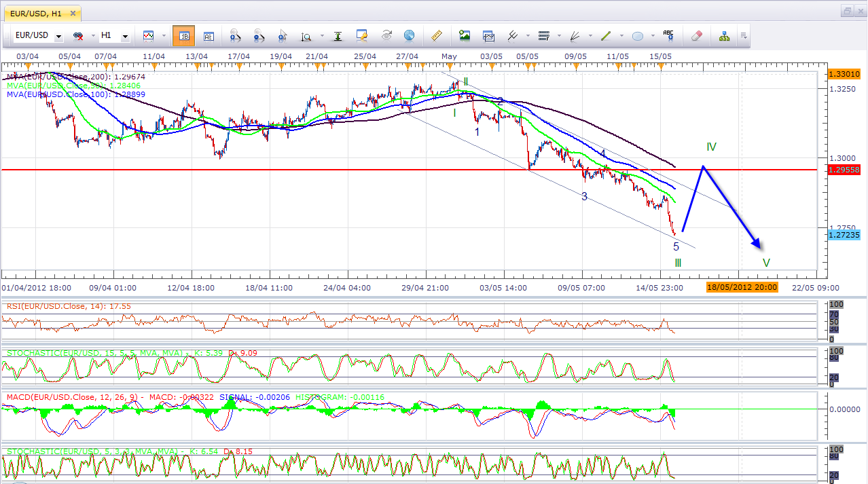Click the vertical scale zoom icon
Viewport: 868px width, 484px height.
pos(306,36)
